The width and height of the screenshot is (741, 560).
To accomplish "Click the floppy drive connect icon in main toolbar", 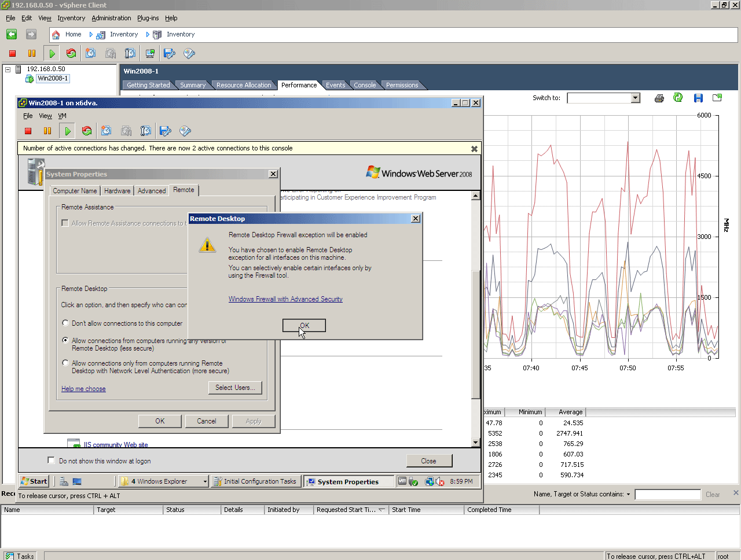I will point(170,54).
